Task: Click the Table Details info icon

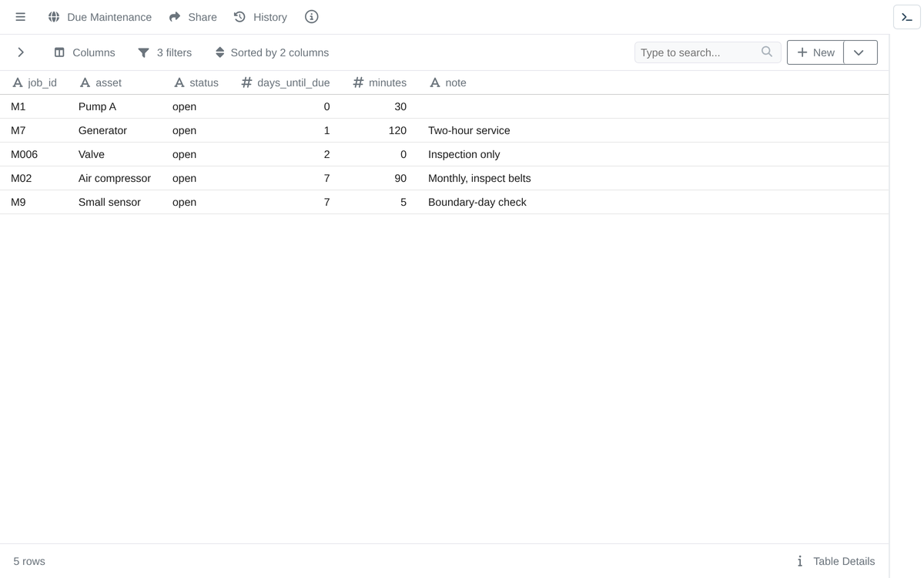Action: coord(800,561)
